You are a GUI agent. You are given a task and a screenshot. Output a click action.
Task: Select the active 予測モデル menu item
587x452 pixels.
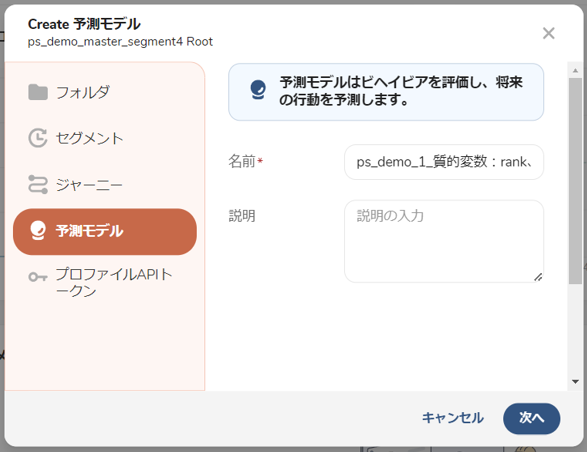105,231
